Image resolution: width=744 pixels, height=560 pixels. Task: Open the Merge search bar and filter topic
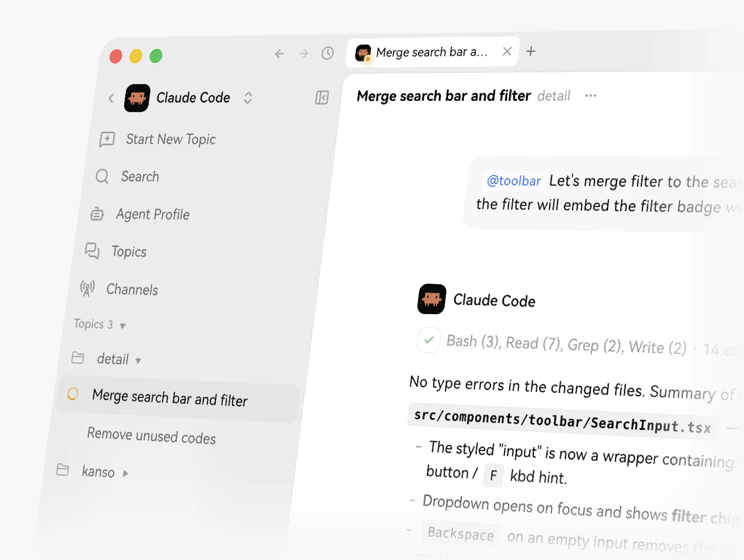pyautogui.click(x=178, y=398)
